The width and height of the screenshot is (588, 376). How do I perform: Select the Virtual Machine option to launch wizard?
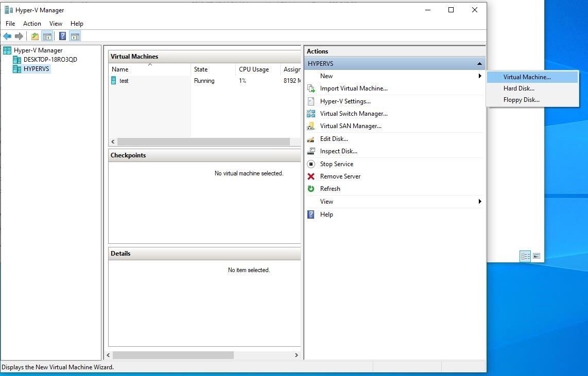[x=527, y=77]
